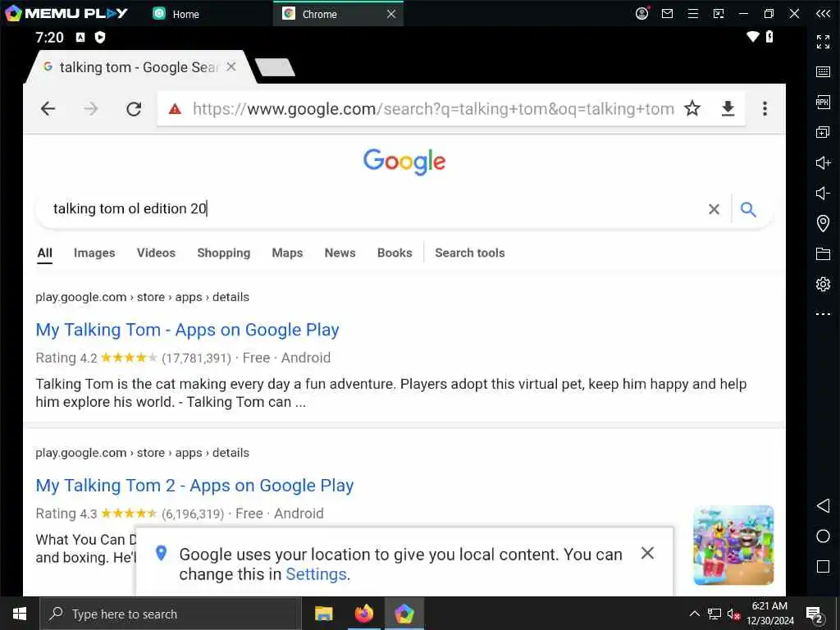Image resolution: width=840 pixels, height=630 pixels.
Task: Select the Images search filter
Action: coord(94,253)
